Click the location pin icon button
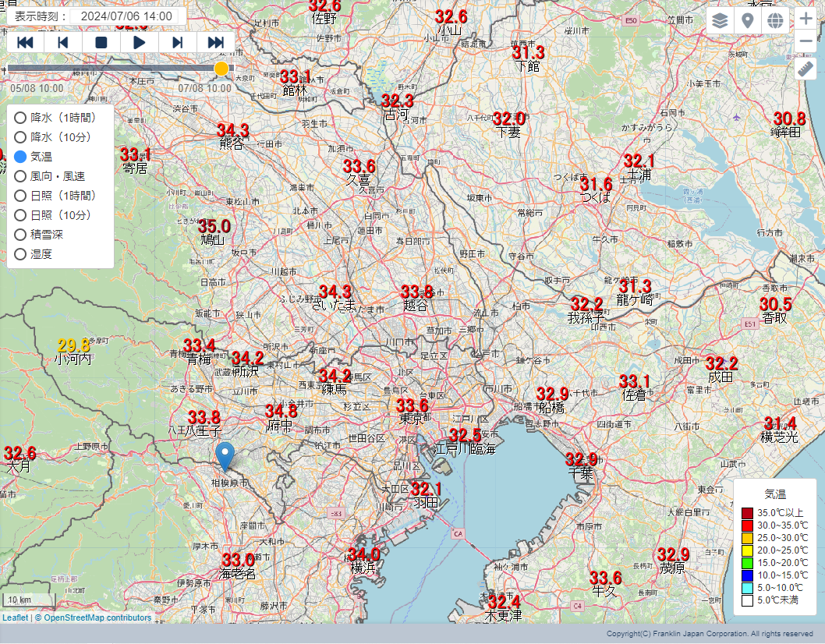Image resolution: width=825 pixels, height=644 pixels. [747, 20]
